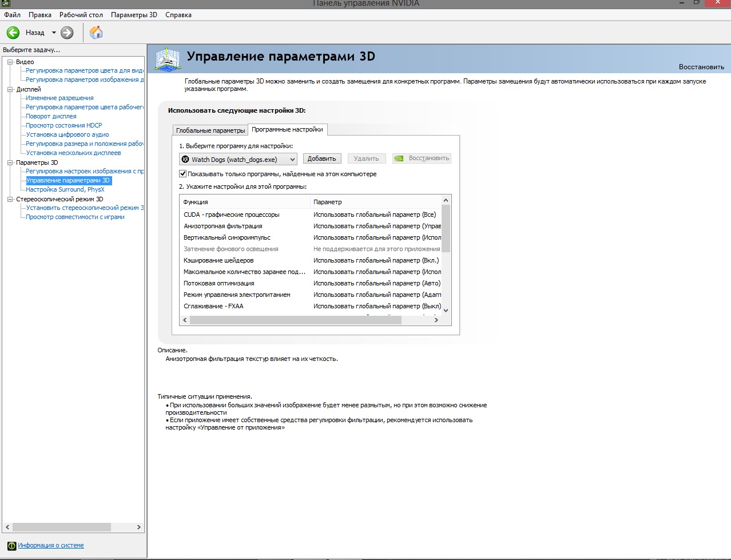Click task tree horizontal scroll-left arrow
The width and height of the screenshot is (731, 560).
pyautogui.click(x=7, y=527)
